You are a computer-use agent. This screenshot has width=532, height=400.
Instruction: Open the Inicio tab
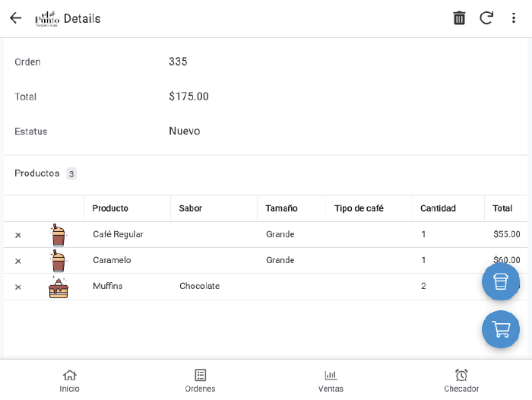pyautogui.click(x=69, y=380)
